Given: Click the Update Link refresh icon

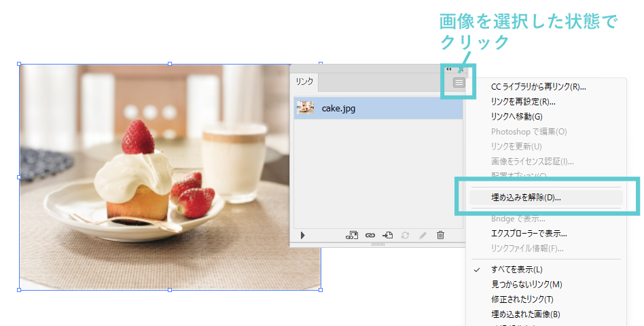Looking at the screenshot, I should coord(405,235).
